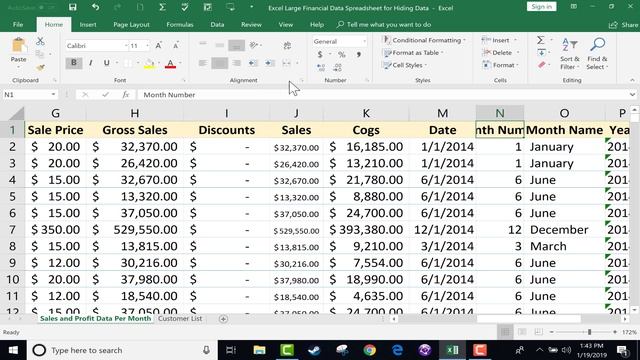
Task: Click the Share button
Action: pyautogui.click(x=623, y=25)
